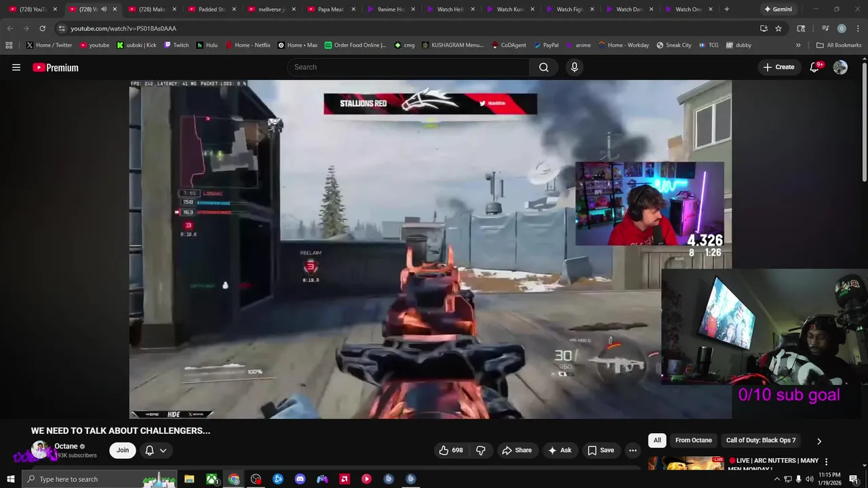
Task: Switch to 9anime Home tab
Action: (390, 9)
